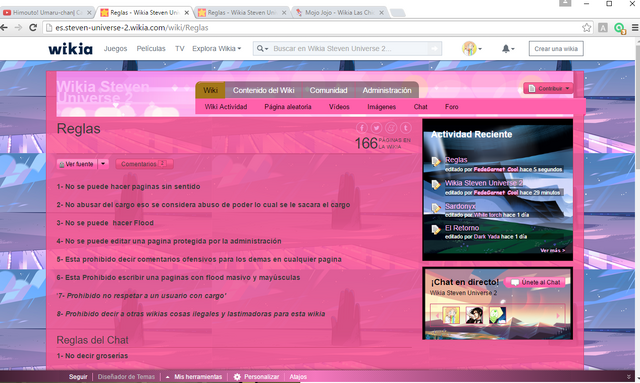
Task: Click the edit icon next to Sardonyx activity
Action: 436,208
